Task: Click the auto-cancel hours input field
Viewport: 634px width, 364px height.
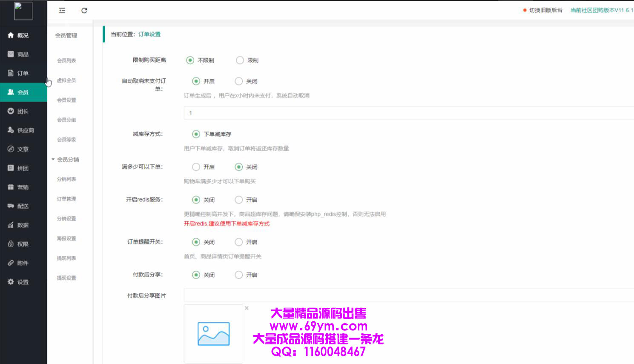Action: click(409, 113)
